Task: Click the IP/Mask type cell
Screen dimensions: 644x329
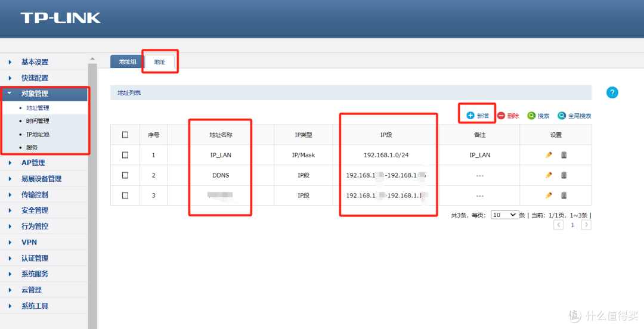Action: (x=304, y=155)
